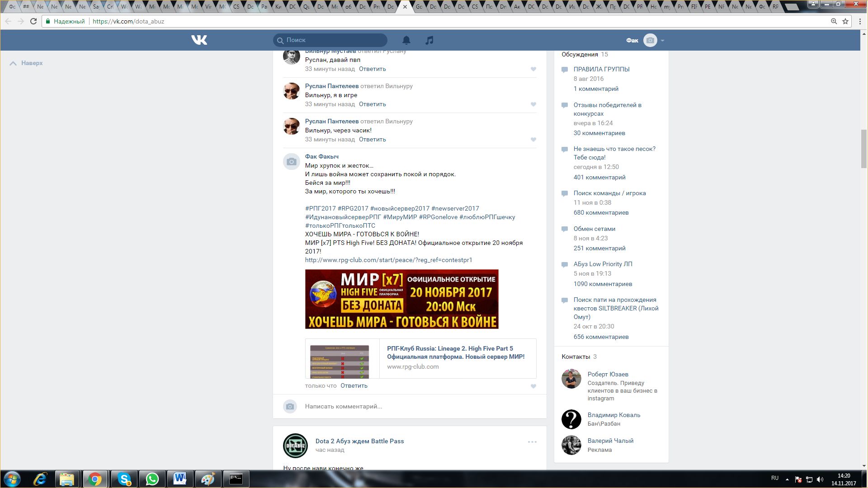Image resolution: width=868 pixels, height=488 pixels.
Task: Show hidden tray icons arrow
Action: pos(787,479)
